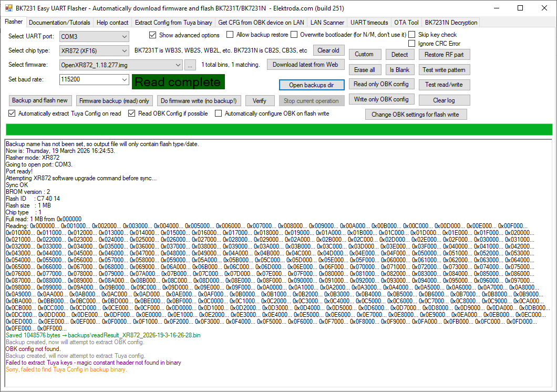Viewport: 557px width, 392px height.
Task: Click the 'Port ready!' log line
Action: pos(19,171)
